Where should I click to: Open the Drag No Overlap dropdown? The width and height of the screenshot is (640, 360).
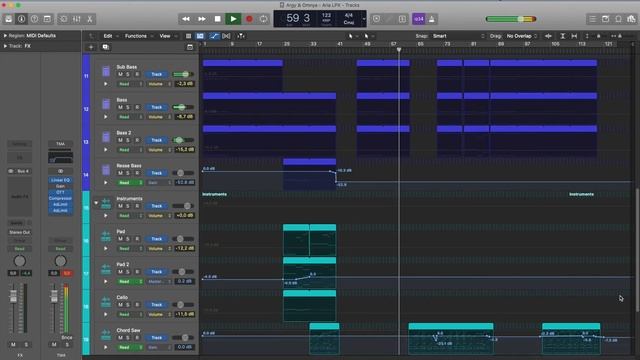tap(522, 36)
